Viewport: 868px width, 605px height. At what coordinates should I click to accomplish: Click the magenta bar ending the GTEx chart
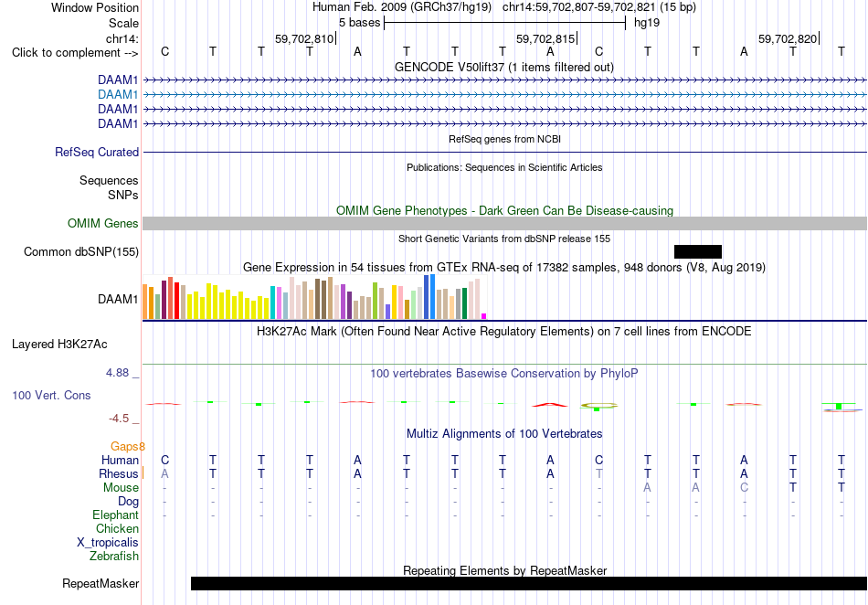coord(484,316)
